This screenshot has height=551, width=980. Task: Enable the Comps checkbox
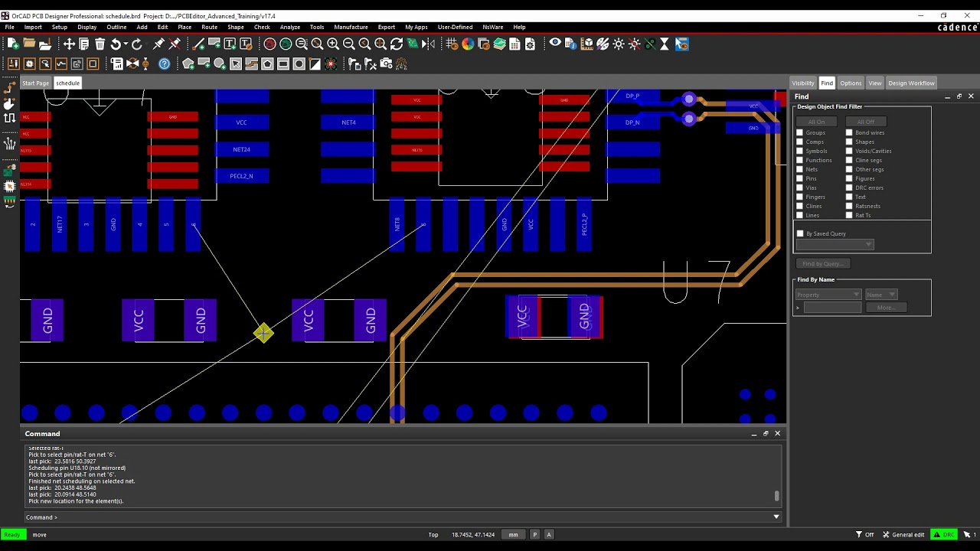pos(800,142)
